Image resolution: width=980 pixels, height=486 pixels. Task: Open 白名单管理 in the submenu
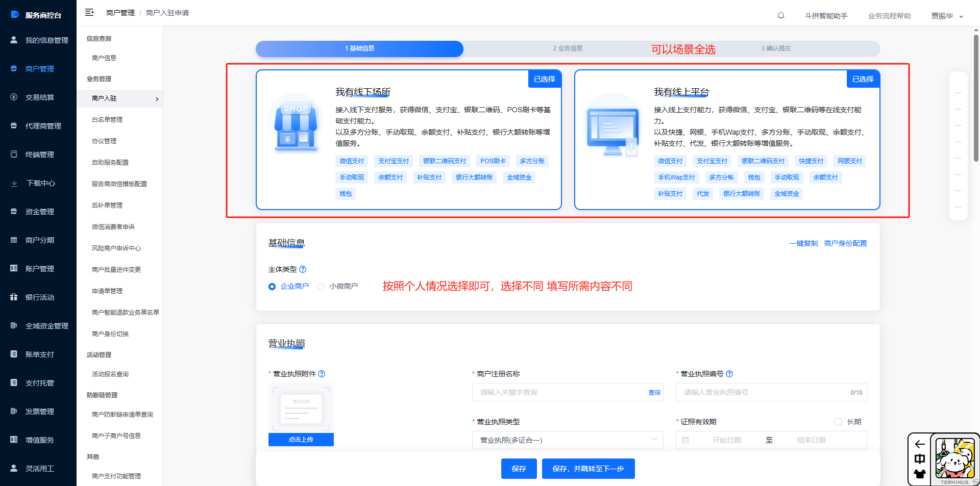point(107,120)
